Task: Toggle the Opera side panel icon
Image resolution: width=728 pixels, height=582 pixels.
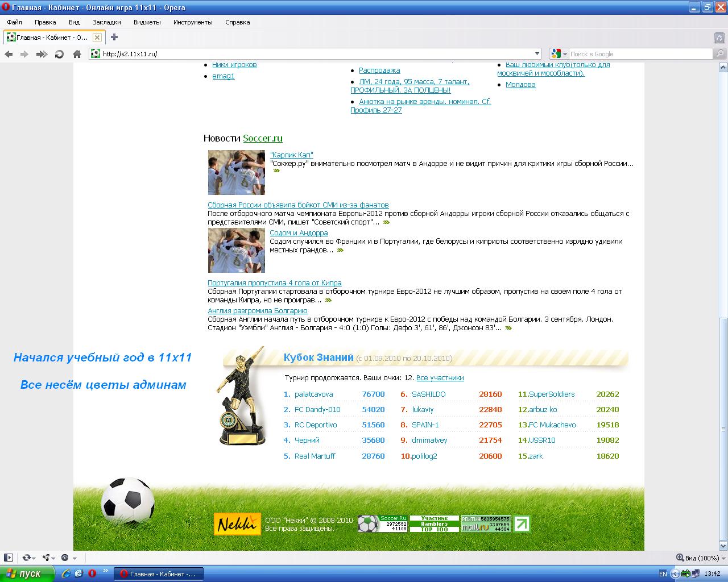Action: pos(8,558)
